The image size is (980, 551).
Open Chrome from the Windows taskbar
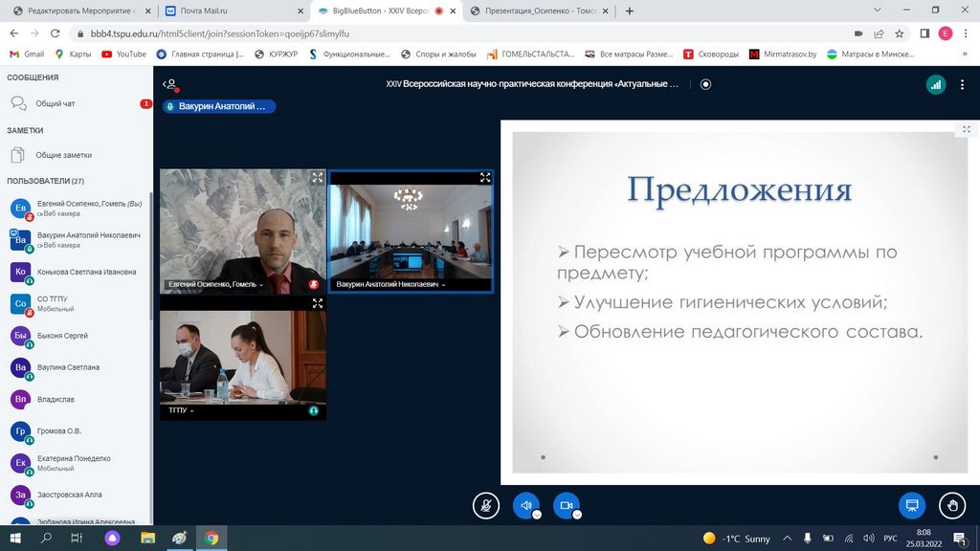coord(212,539)
